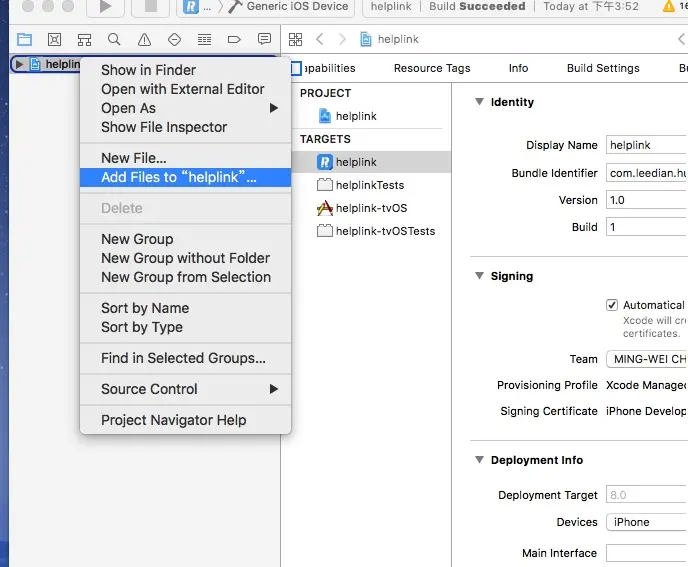
Task: Click the Build Succeeded status text
Action: click(477, 6)
